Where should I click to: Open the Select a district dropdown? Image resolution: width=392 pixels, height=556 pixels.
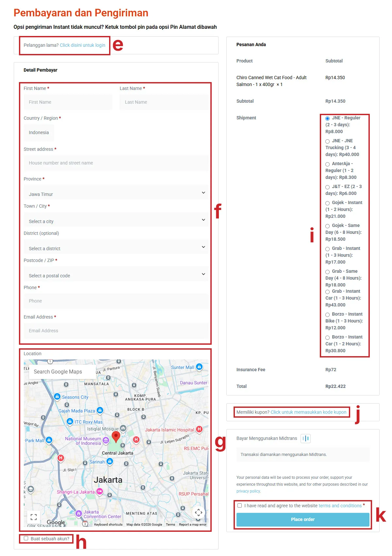pyautogui.click(x=116, y=247)
